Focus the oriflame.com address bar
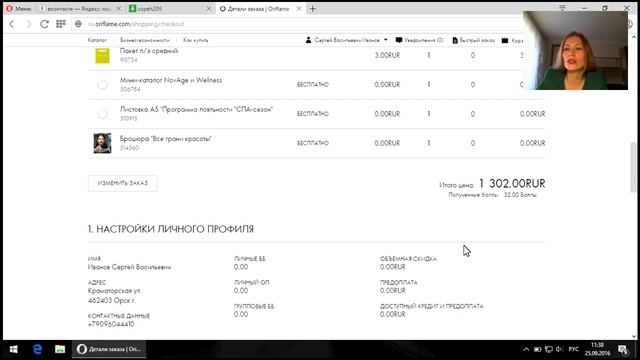640x360 pixels. pos(286,24)
